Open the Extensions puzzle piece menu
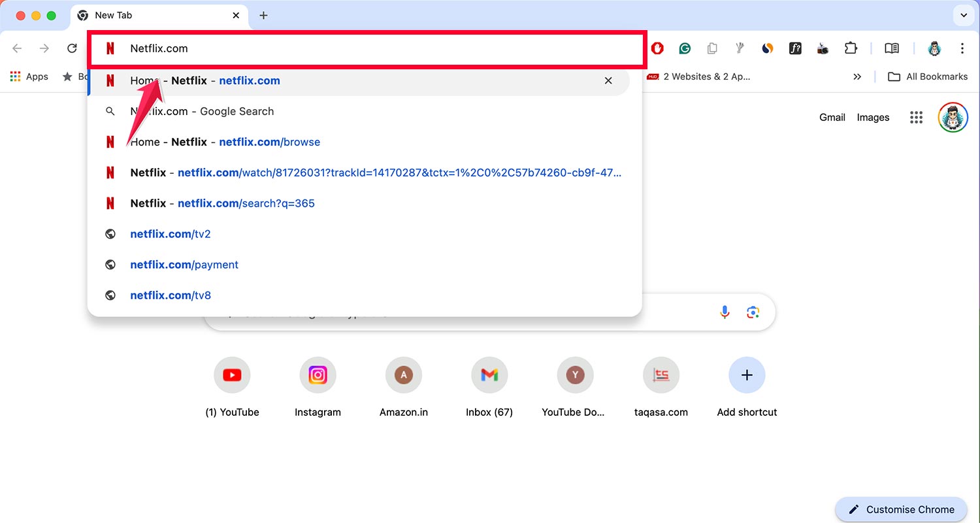Image resolution: width=980 pixels, height=523 pixels. (850, 48)
